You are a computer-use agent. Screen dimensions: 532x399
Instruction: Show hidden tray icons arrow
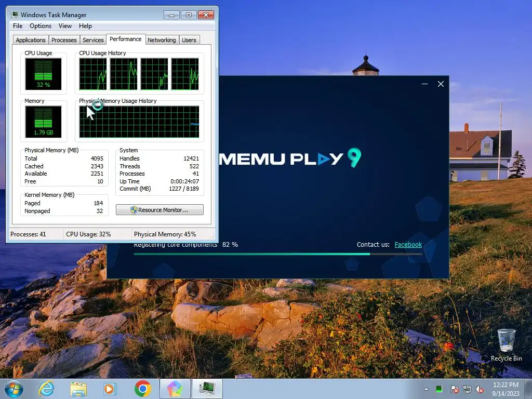pyautogui.click(x=426, y=389)
